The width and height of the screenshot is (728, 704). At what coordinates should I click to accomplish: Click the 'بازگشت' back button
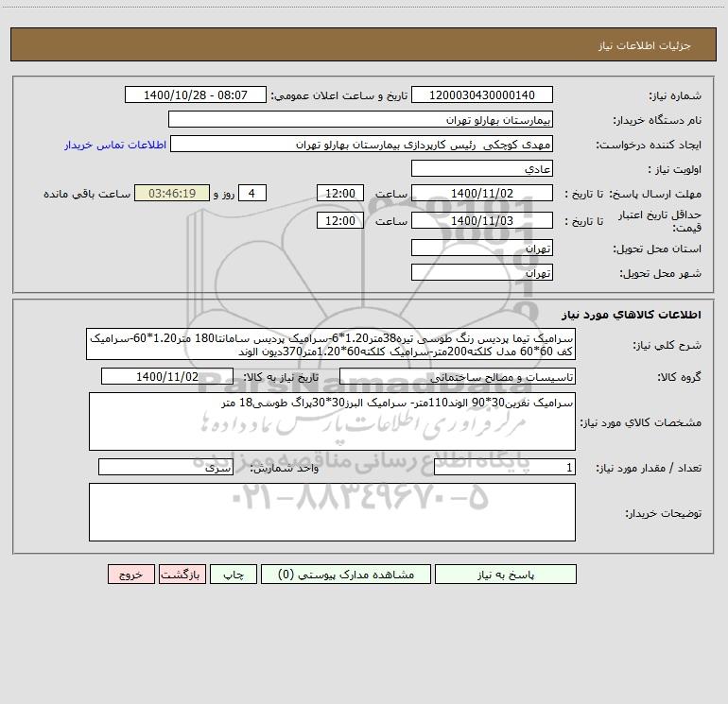coord(182,575)
